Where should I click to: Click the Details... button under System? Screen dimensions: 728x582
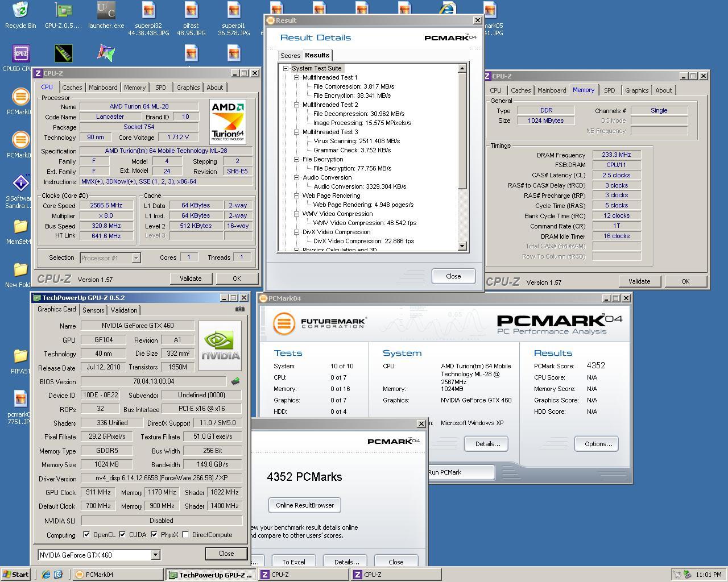[486, 444]
